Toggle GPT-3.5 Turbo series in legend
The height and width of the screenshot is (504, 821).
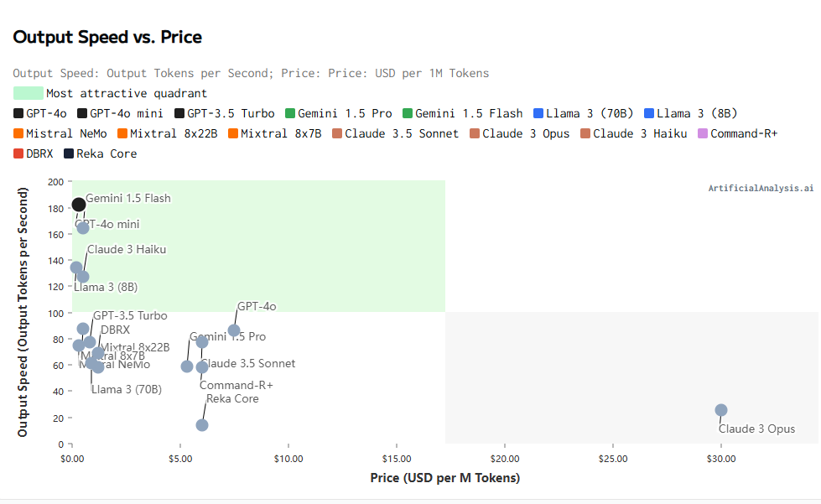pyautogui.click(x=224, y=113)
